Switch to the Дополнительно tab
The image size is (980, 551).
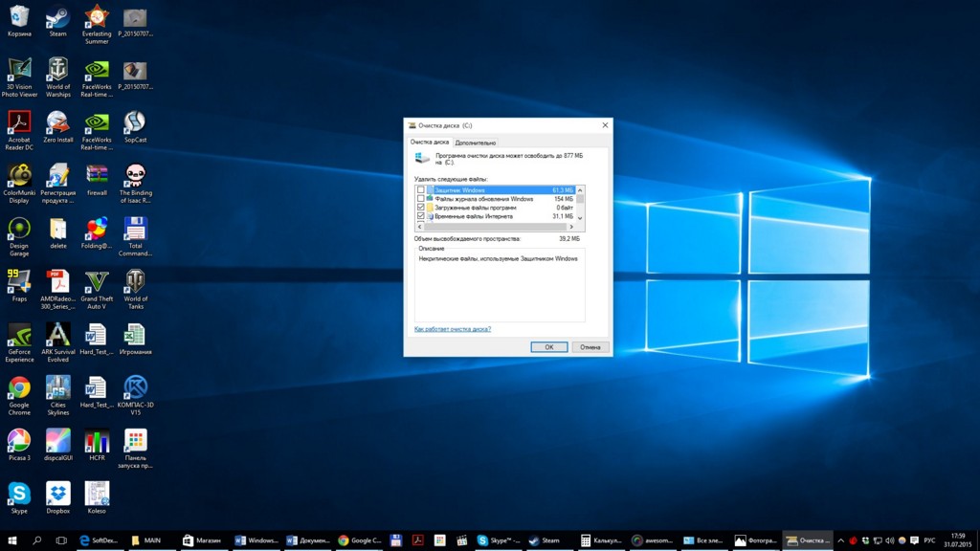click(476, 142)
